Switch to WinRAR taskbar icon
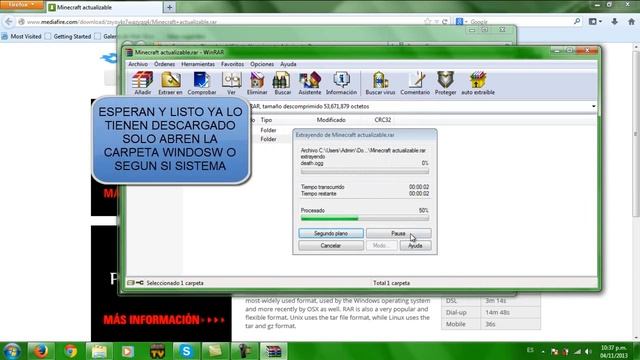Image resolution: width=640 pixels, height=360 pixels. (273, 351)
